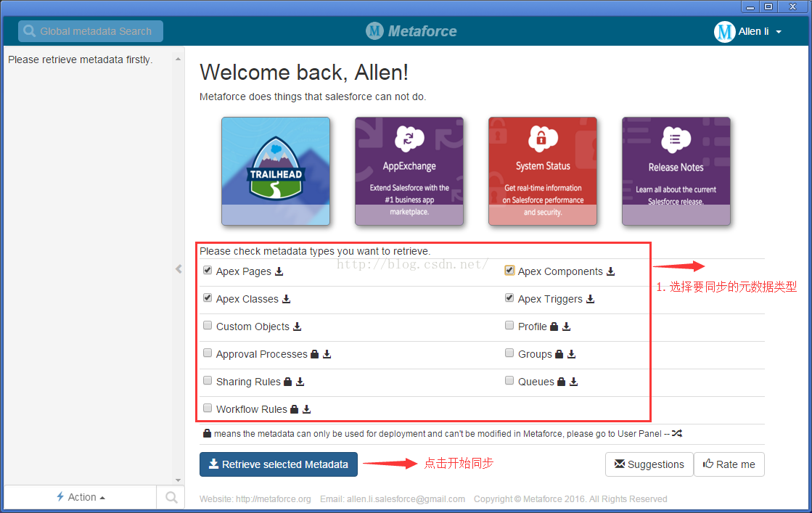
Task: Click the download icon next to Profile
Action: pos(567,326)
